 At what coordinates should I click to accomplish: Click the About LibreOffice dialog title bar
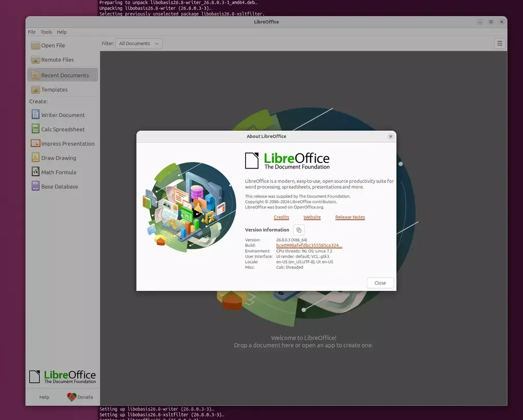(x=266, y=136)
